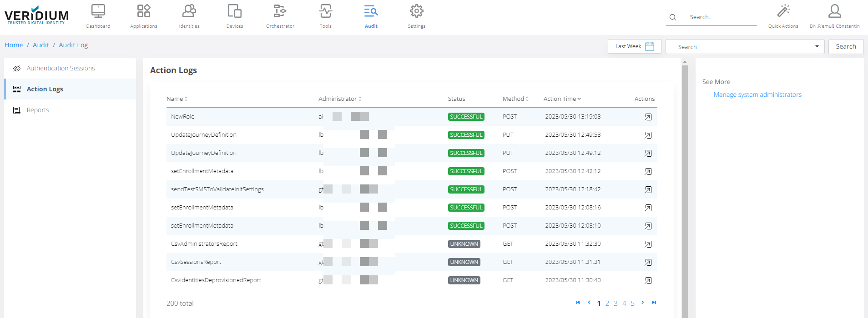Open Reports from the left sidebar

(38, 110)
